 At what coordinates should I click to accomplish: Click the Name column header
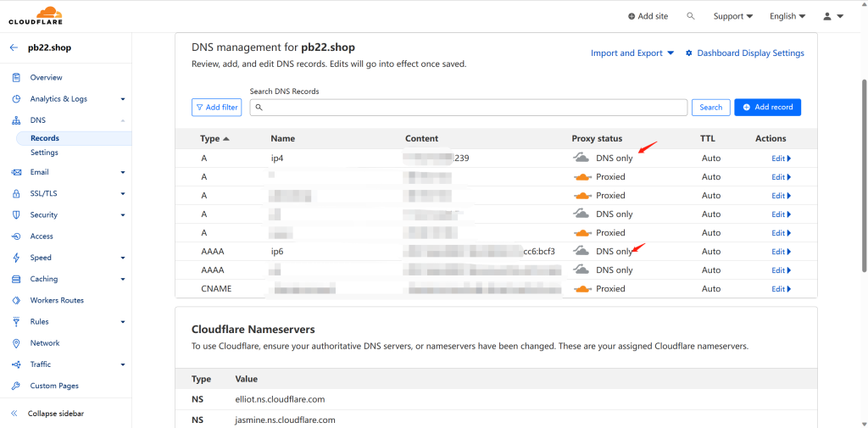pyautogui.click(x=283, y=138)
